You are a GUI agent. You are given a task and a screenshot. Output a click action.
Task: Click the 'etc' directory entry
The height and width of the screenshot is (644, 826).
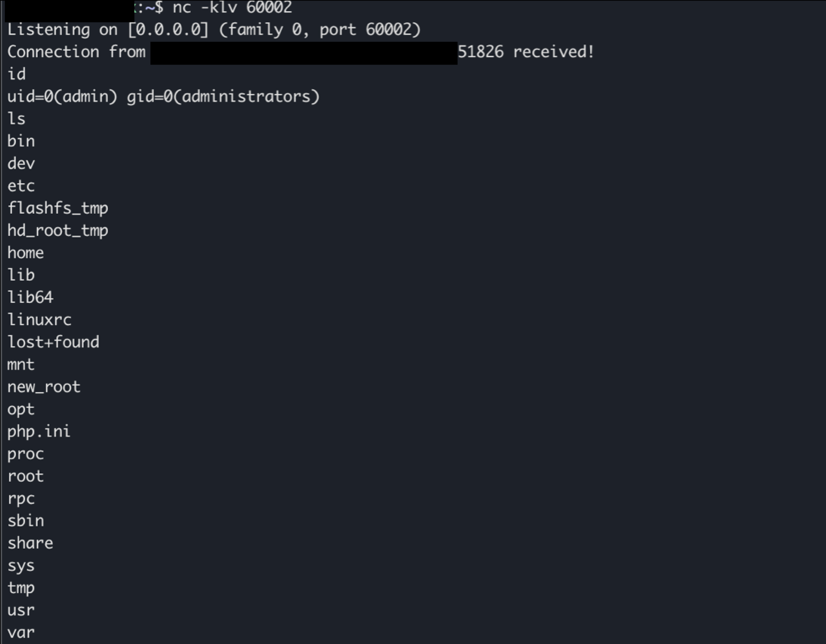click(x=21, y=186)
